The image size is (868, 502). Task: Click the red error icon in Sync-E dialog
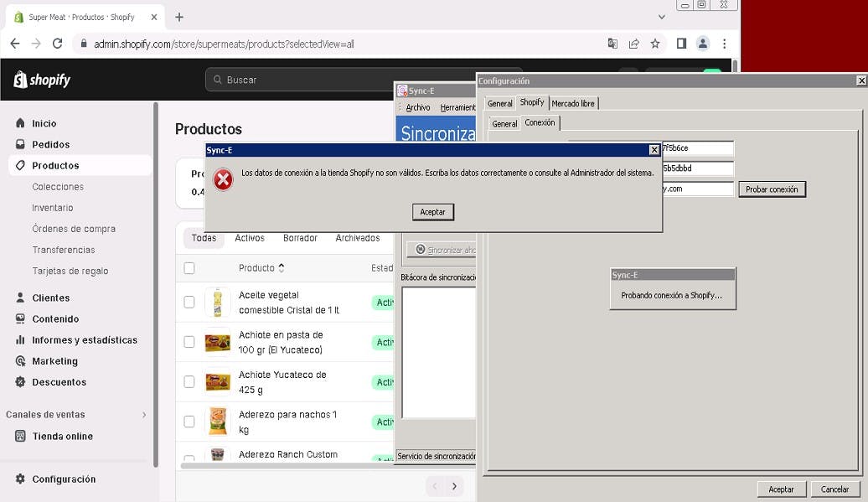[x=223, y=180]
